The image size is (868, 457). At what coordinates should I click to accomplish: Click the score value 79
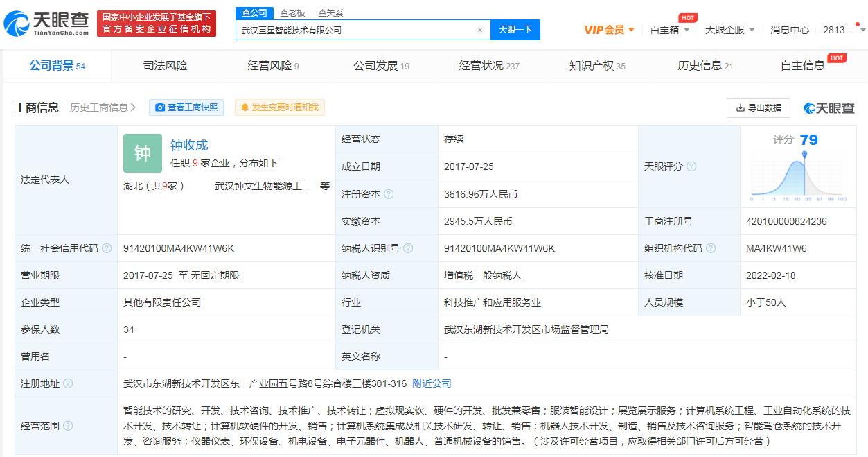point(808,140)
